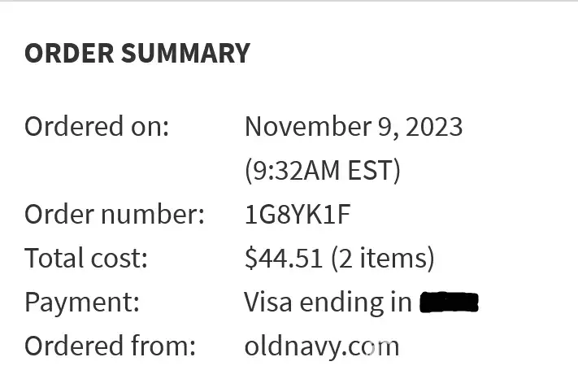The width and height of the screenshot is (578, 392).
Task: Click the "Ordered on:" label
Action: (x=96, y=127)
